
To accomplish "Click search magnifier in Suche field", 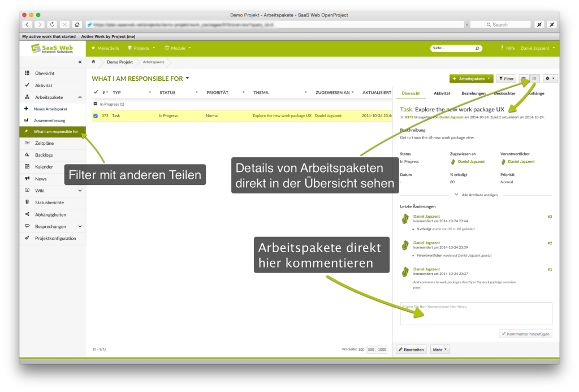I will (x=477, y=48).
